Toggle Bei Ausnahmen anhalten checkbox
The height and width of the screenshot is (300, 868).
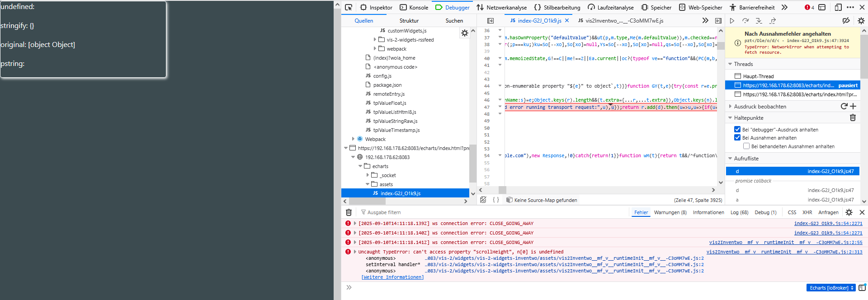pos(737,137)
